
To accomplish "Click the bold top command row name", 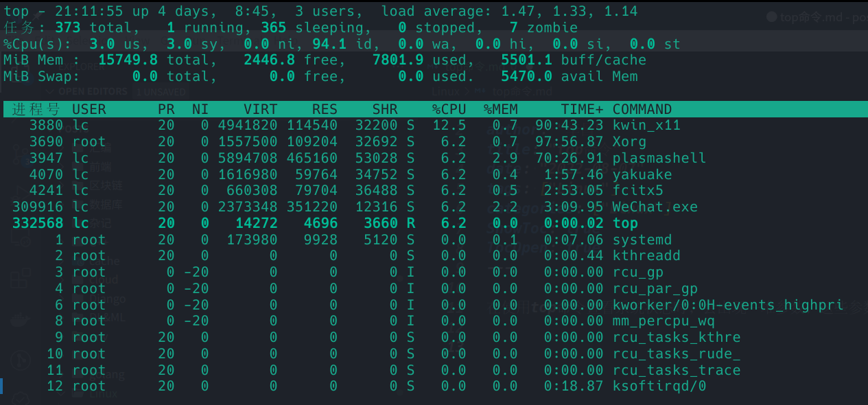I will (625, 223).
